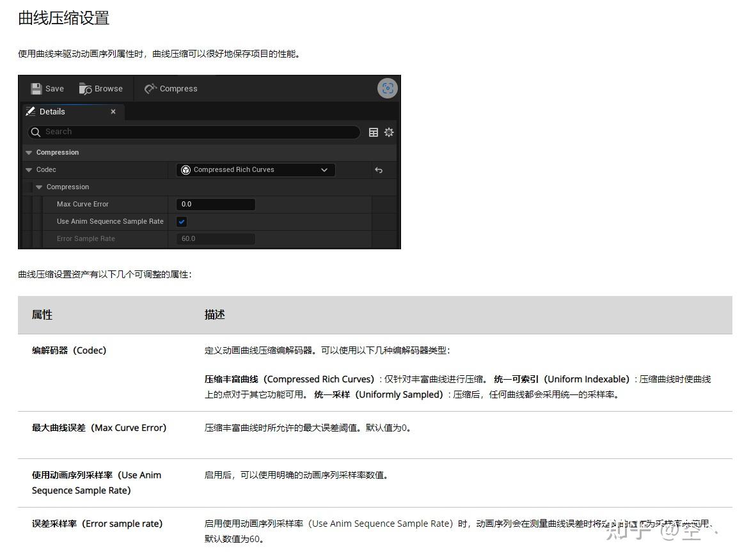
Task: Reset Codec using the revert arrow icon
Action: [x=379, y=169]
